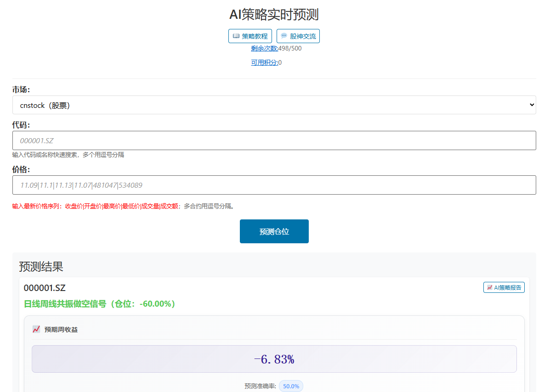
Task: Click the 预测结果 section heading
Action: point(41,266)
